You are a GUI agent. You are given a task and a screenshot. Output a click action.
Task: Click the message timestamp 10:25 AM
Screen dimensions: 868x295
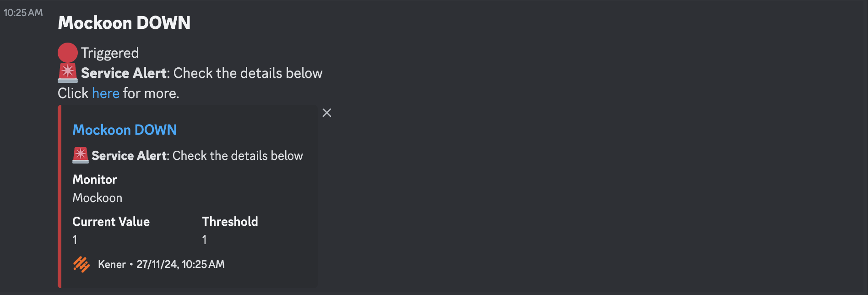click(23, 13)
